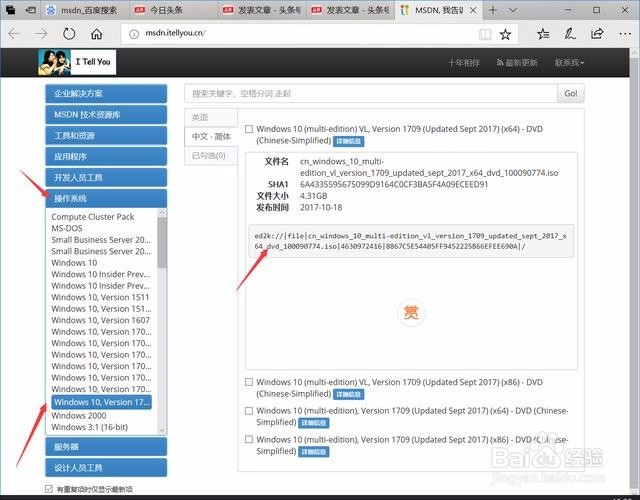Image resolution: width=640 pixels, height=500 pixels.
Task: Select Windows 10 list entry
Action: coord(74,263)
